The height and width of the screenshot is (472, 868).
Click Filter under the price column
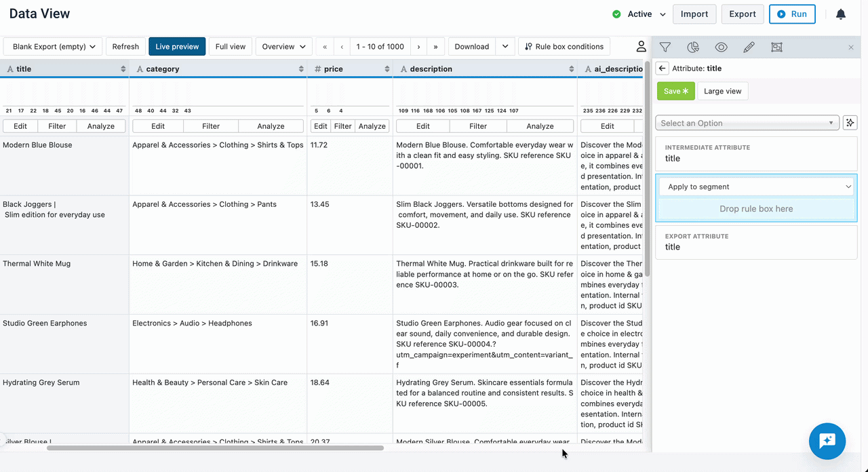343,126
